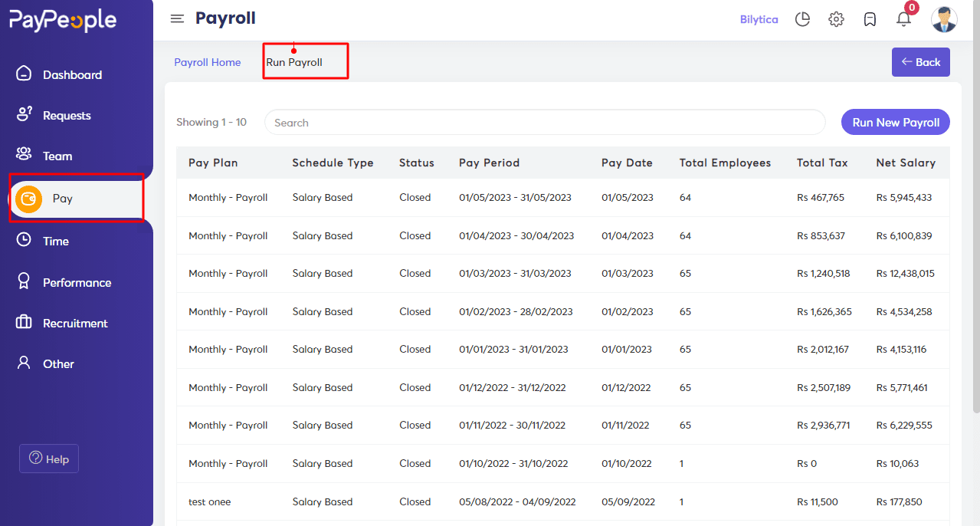The width and height of the screenshot is (980, 526).
Task: Click the Back button
Action: tap(921, 62)
